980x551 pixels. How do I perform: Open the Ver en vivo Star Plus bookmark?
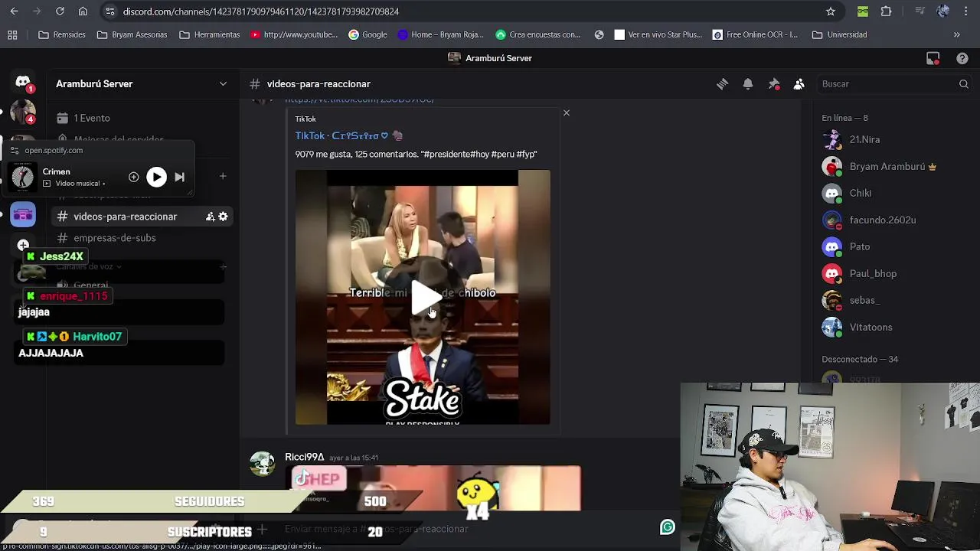658,34
